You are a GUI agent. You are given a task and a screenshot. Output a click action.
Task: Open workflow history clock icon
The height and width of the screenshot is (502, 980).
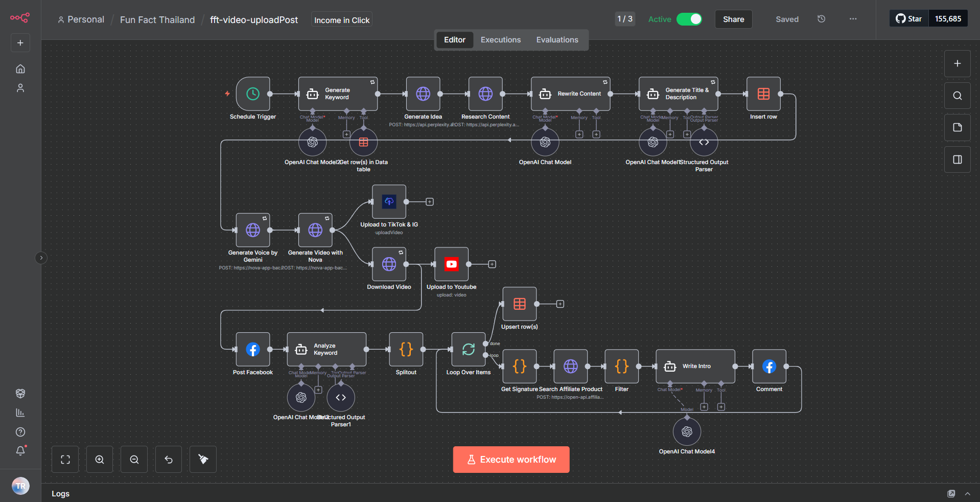(821, 19)
